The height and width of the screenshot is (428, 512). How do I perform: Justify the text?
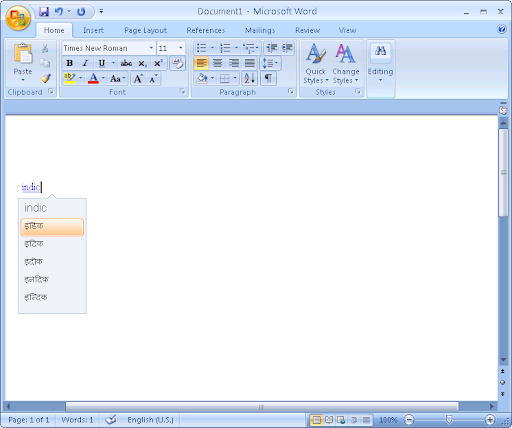tap(250, 63)
